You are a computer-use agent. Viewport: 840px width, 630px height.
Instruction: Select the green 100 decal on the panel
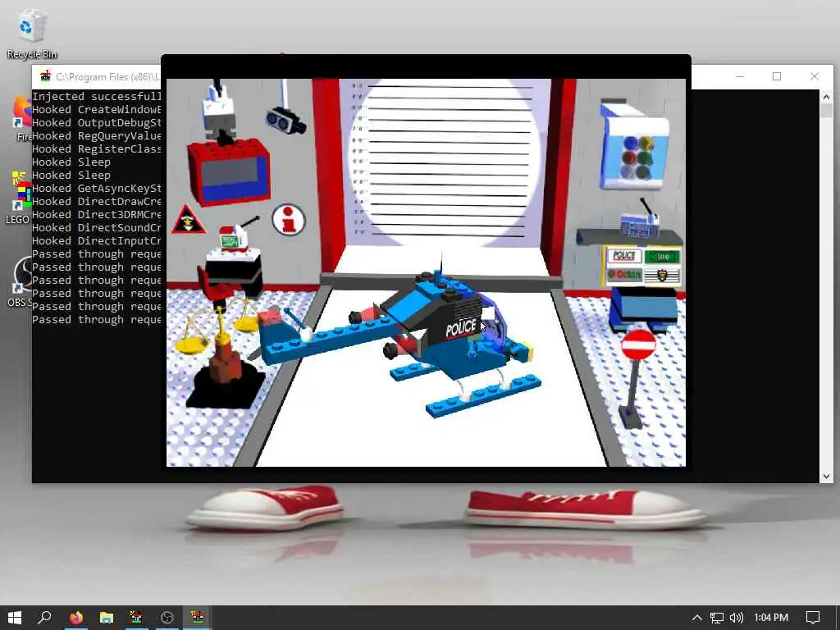click(x=662, y=257)
